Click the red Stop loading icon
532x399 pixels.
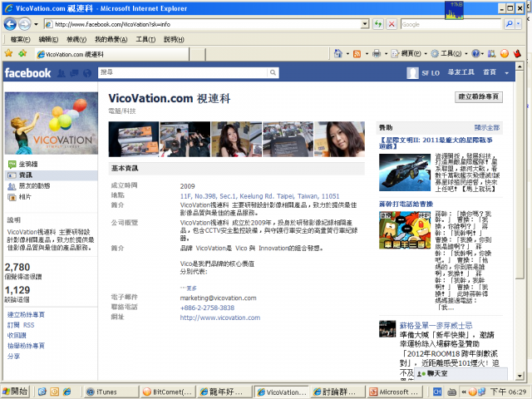pos(392,24)
